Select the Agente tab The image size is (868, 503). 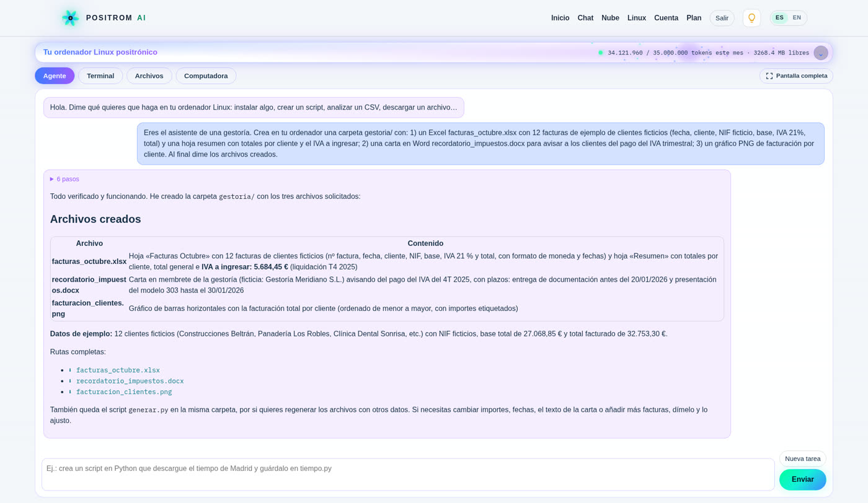click(55, 76)
